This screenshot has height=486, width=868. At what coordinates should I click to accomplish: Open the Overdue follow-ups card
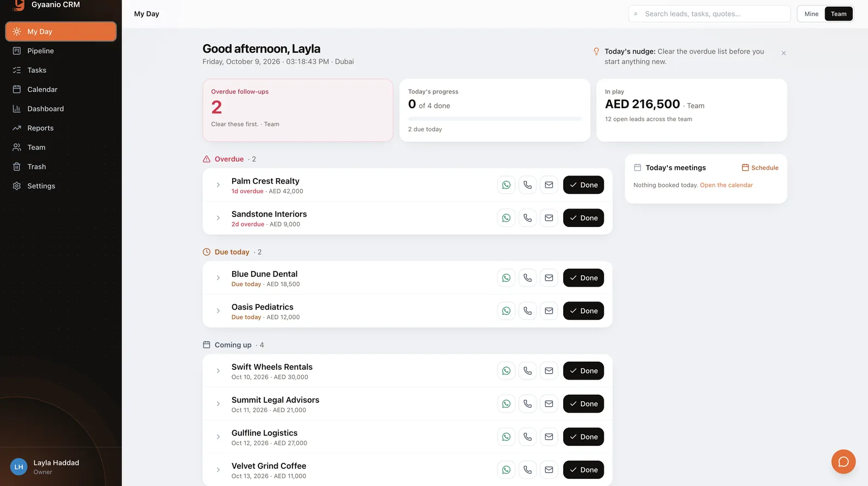pyautogui.click(x=298, y=110)
